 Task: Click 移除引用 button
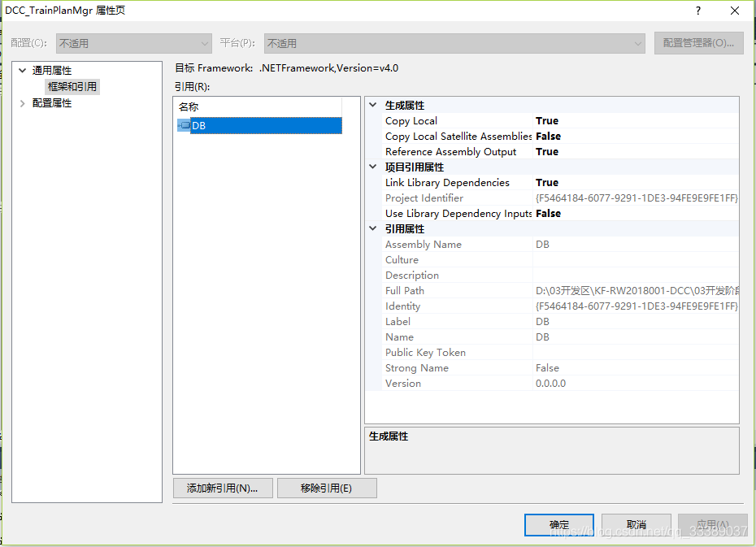point(327,488)
